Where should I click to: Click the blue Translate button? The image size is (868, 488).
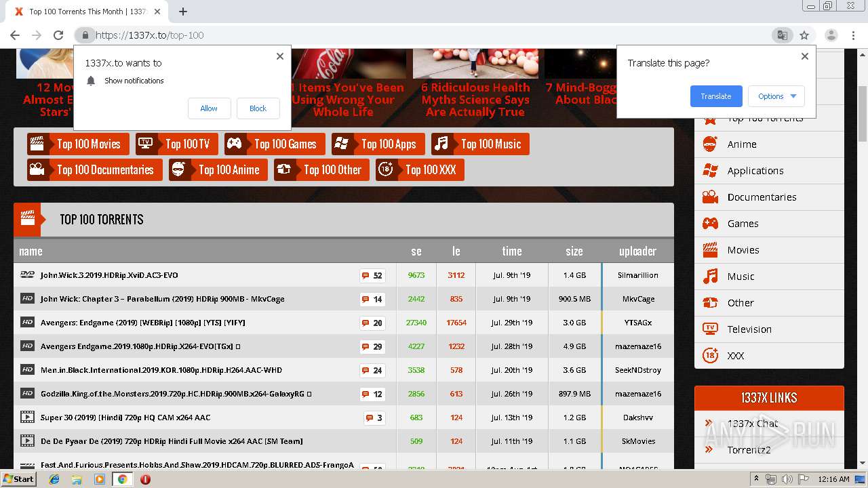716,96
